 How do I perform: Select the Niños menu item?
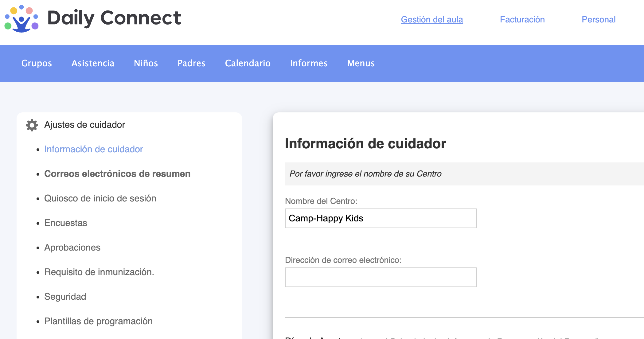click(146, 63)
